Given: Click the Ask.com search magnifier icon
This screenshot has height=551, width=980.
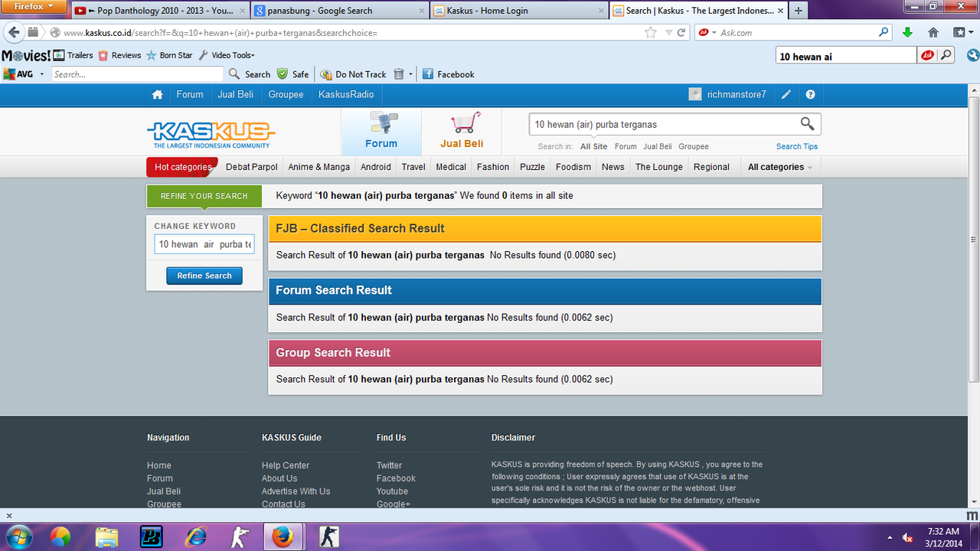Looking at the screenshot, I should coord(884,32).
